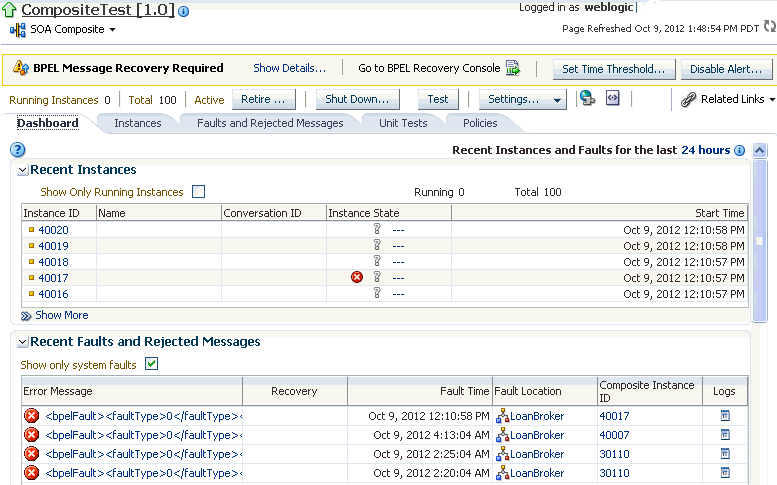Open bpelFault message dated 12:10:58 PM
777x485 pixels.
point(144,416)
